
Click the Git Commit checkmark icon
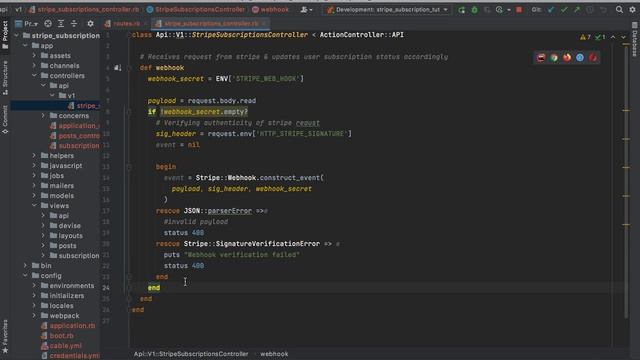tap(564, 9)
